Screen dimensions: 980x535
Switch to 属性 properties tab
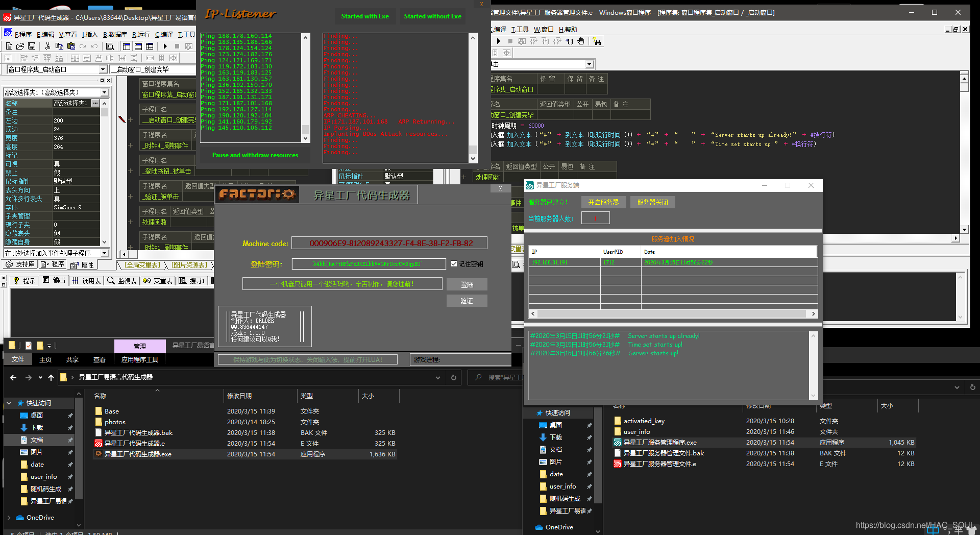click(83, 264)
